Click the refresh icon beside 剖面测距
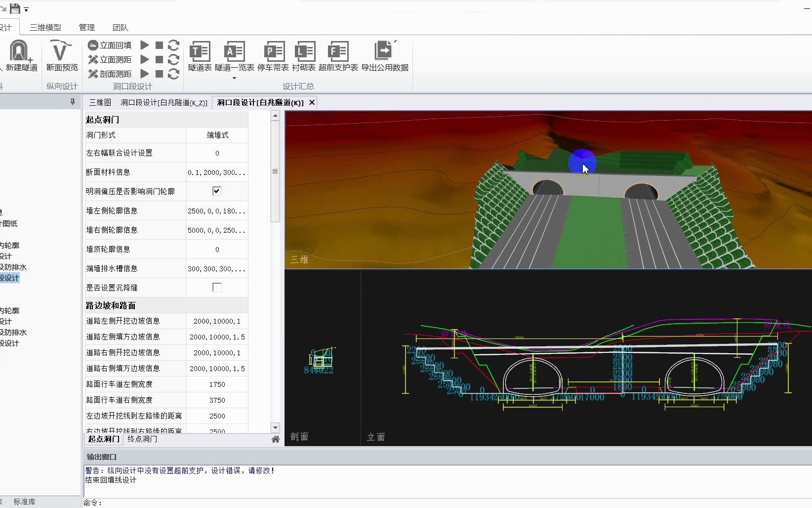Screen dimensions: 812x508 pyautogui.click(x=173, y=74)
